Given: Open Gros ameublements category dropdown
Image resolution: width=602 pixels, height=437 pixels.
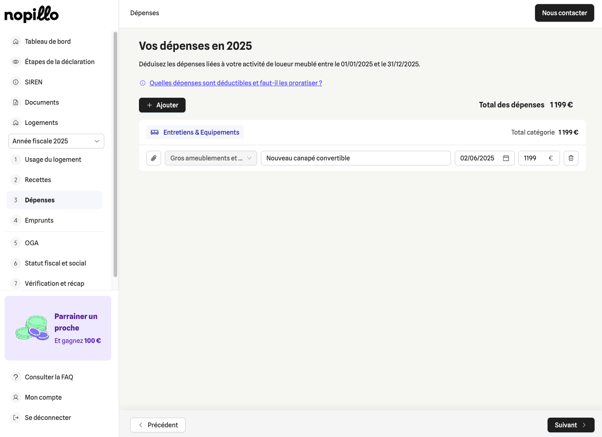Looking at the screenshot, I should [211, 158].
